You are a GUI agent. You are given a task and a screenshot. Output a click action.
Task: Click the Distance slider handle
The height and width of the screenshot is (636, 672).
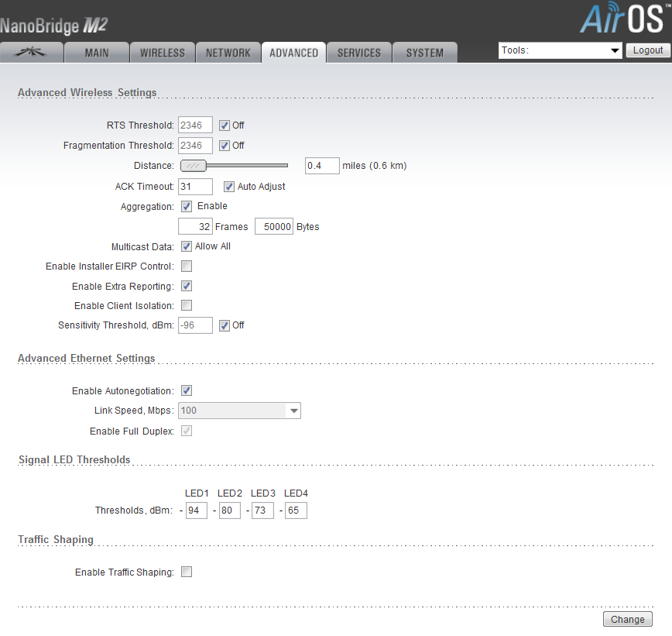pos(194,166)
